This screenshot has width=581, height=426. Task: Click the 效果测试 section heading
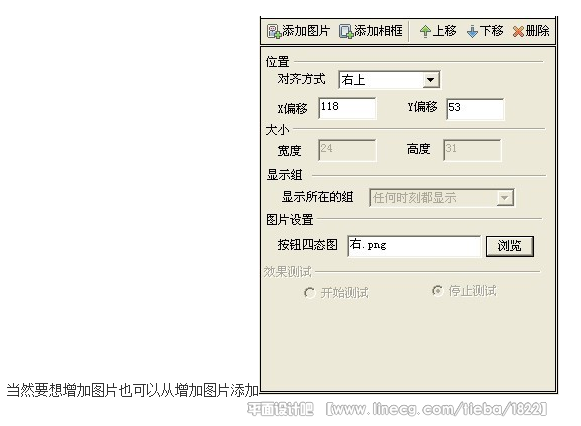[x=288, y=272]
